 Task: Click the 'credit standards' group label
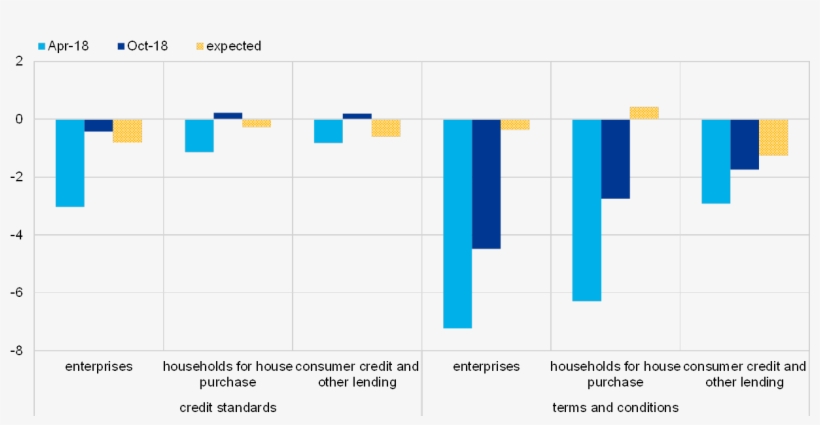point(228,408)
